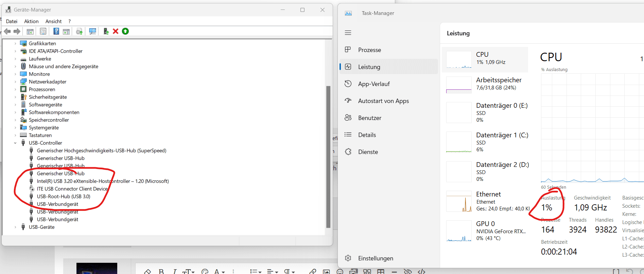This screenshot has width=644, height=274.
Task: Expand the Prozessoren category
Action: (15, 89)
